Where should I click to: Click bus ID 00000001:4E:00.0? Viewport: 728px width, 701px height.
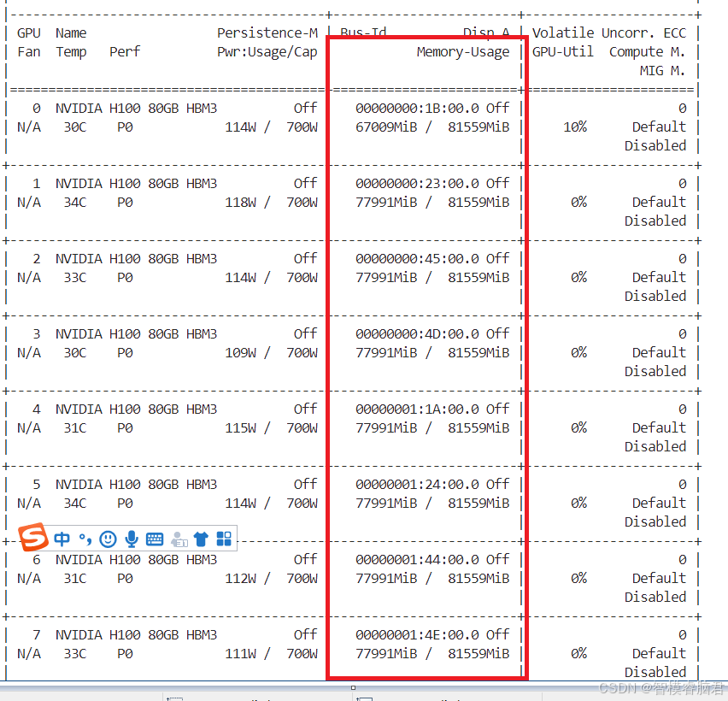tap(417, 635)
